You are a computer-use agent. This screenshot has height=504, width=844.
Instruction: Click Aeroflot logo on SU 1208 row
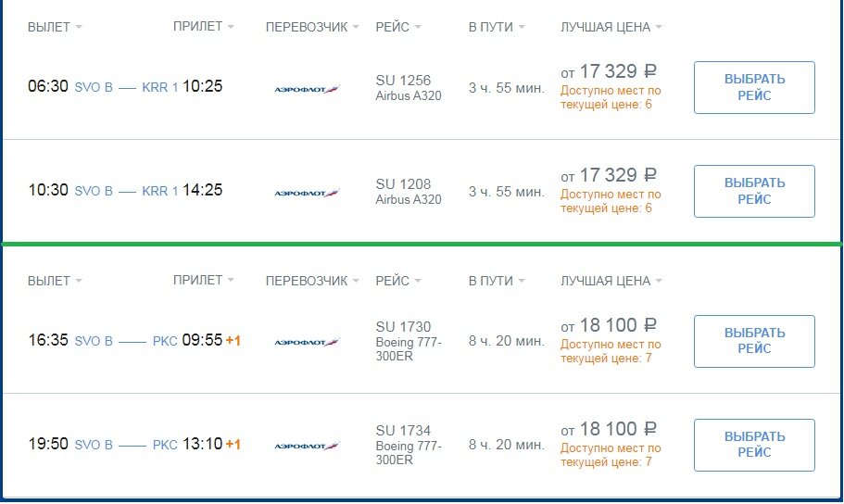[307, 193]
